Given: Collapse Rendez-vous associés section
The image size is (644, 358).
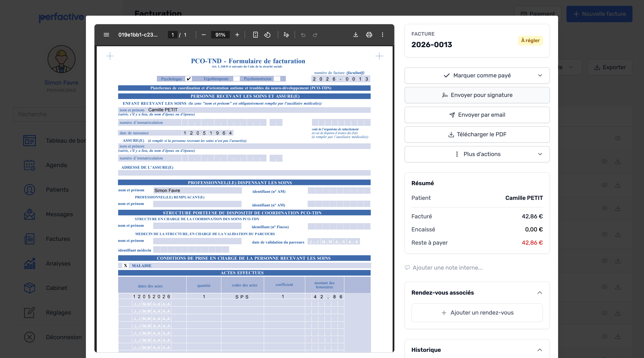Looking at the screenshot, I should 539,293.
